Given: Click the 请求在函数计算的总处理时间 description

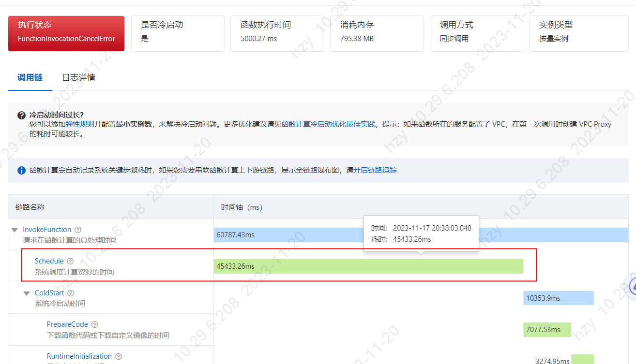Looking at the screenshot, I should [x=70, y=240].
